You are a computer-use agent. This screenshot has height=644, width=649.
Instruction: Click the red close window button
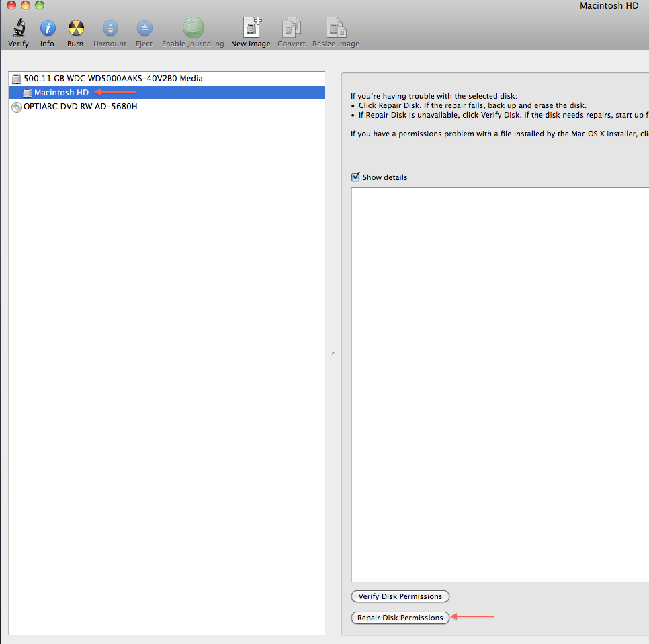point(11,5)
